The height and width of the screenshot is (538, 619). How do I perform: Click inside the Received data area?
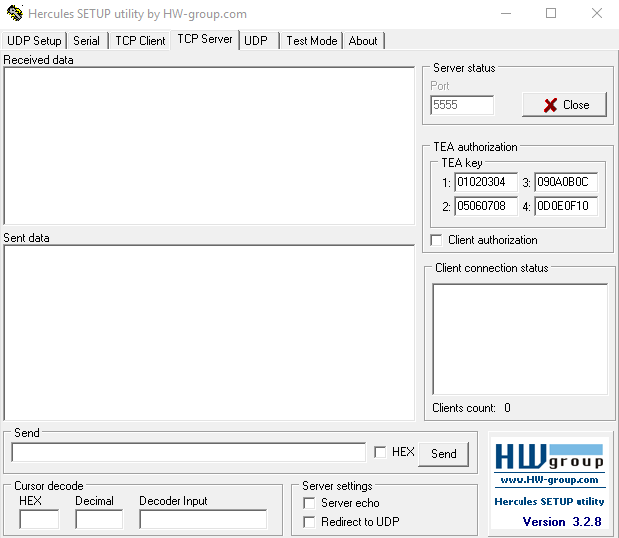[x=209, y=146]
